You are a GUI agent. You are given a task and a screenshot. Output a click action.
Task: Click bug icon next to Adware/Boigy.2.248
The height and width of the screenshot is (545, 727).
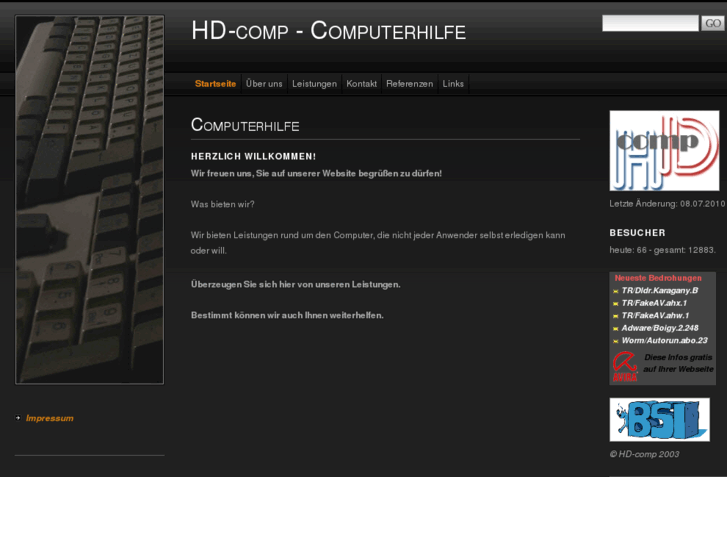[616, 329]
